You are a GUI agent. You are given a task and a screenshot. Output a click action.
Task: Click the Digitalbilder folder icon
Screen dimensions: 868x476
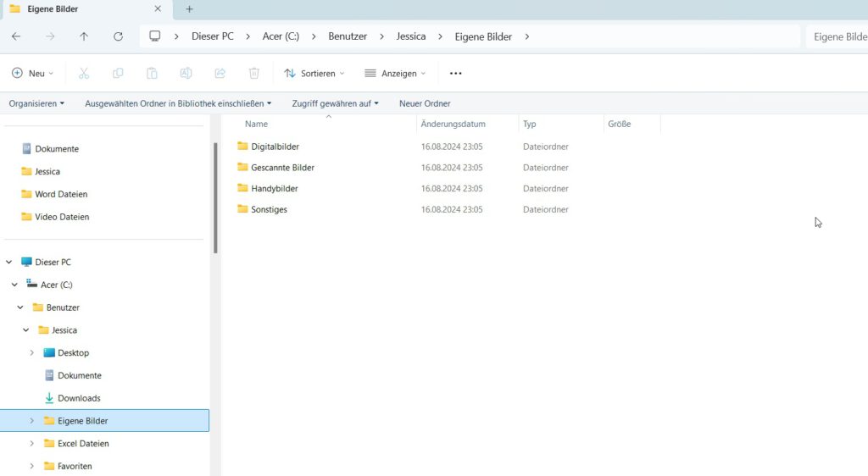[x=242, y=146]
